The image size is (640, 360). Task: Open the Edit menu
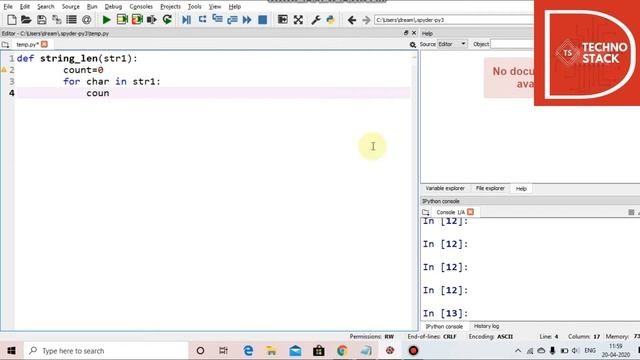coord(25,7)
